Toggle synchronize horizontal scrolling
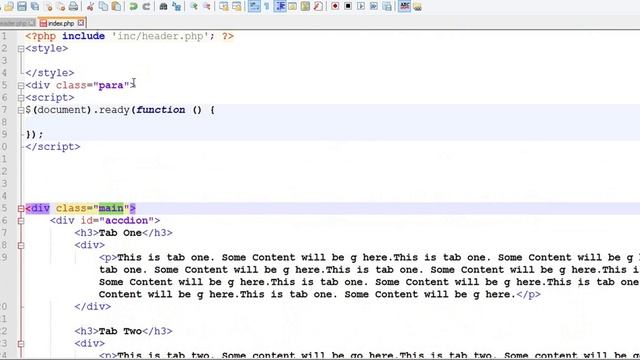This screenshot has height=360, width=640. (x=237, y=7)
